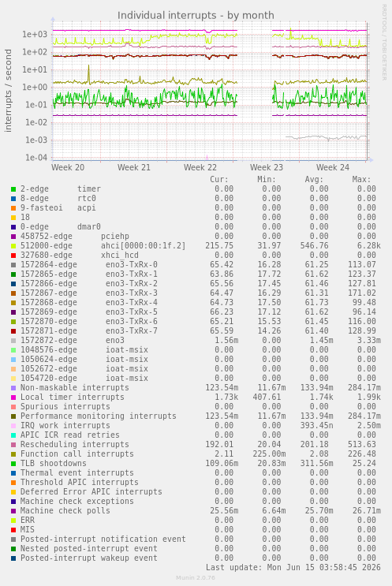Click the dark red swatch for eno3-TxRx-7
392x586 pixels.
coord(13,331)
